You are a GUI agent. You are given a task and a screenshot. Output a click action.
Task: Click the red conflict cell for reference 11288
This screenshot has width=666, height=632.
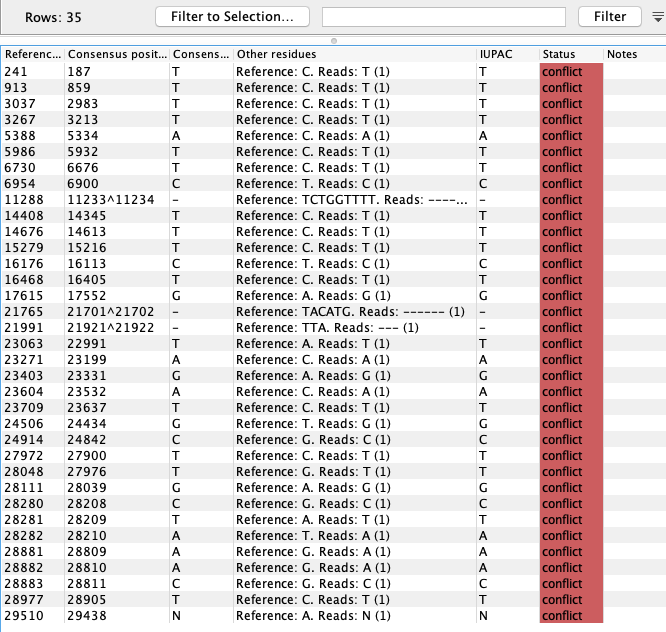click(x=570, y=200)
